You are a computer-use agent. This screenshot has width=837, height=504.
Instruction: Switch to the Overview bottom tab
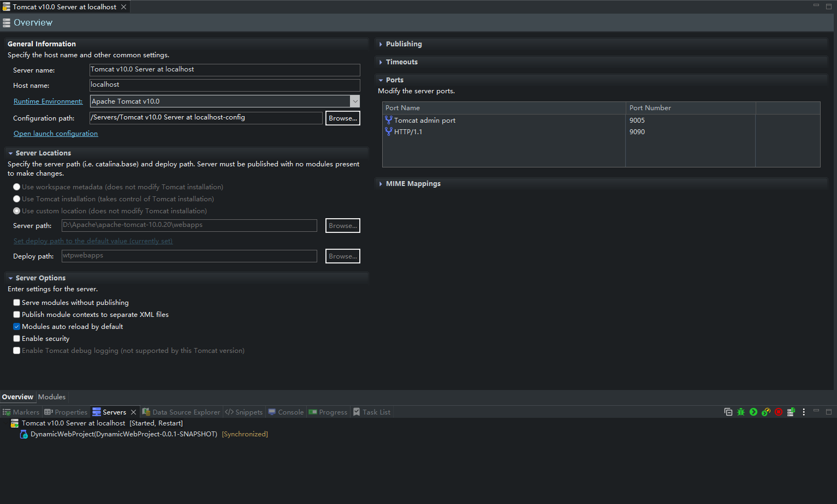(17, 397)
